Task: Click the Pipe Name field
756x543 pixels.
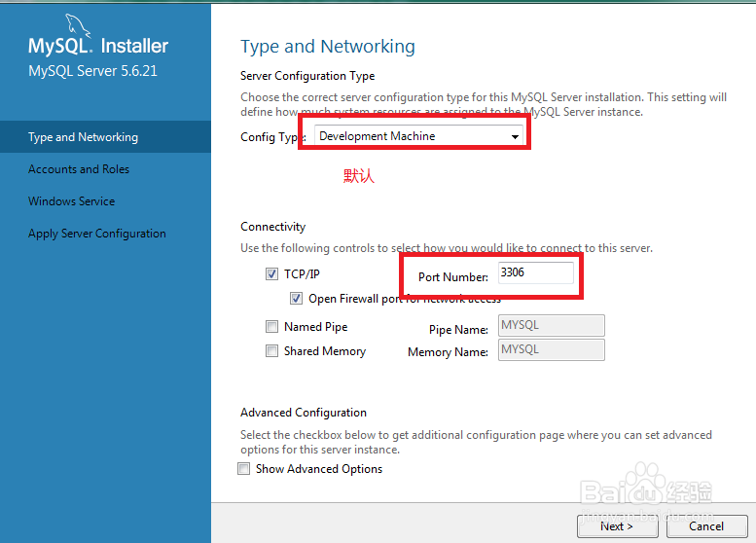Action: coord(551,326)
